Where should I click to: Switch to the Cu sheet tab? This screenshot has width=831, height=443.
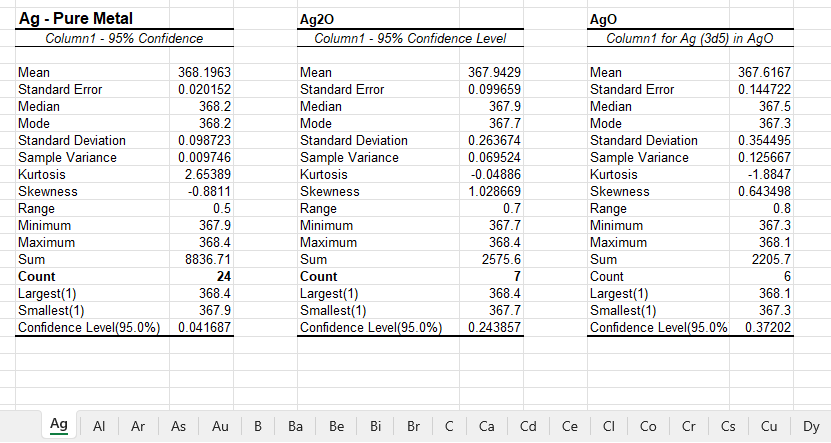tap(770, 426)
